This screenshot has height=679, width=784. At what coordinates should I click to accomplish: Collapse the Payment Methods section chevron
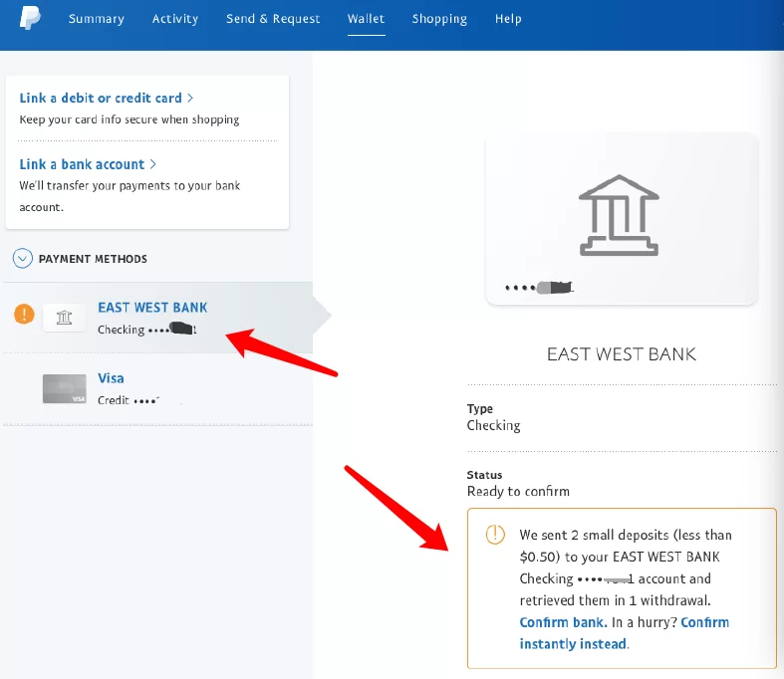tap(22, 259)
